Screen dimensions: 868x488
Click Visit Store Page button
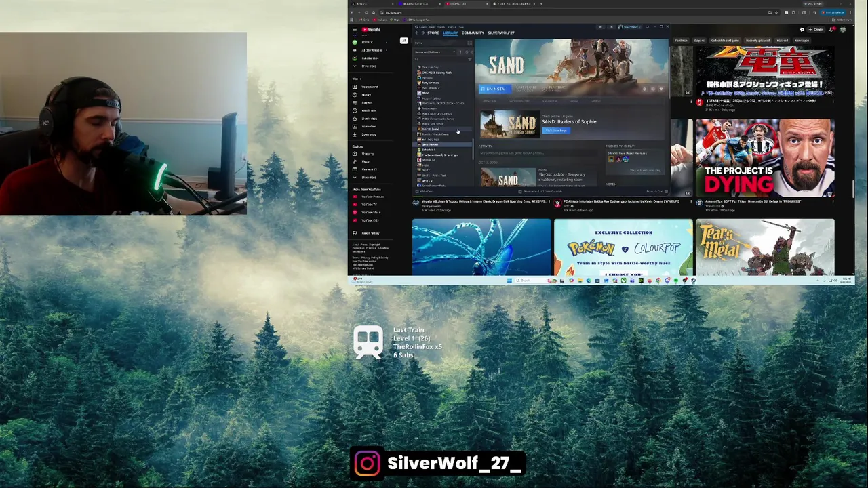click(x=556, y=131)
